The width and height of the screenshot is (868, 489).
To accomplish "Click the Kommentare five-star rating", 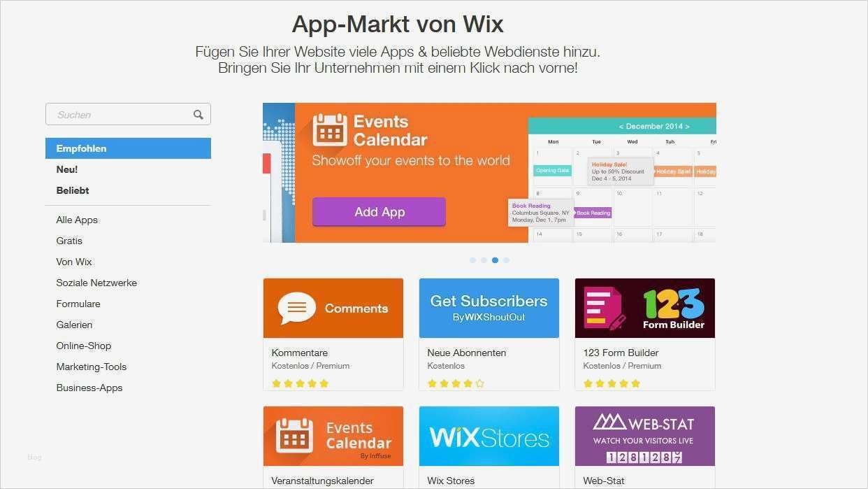I will 300,383.
